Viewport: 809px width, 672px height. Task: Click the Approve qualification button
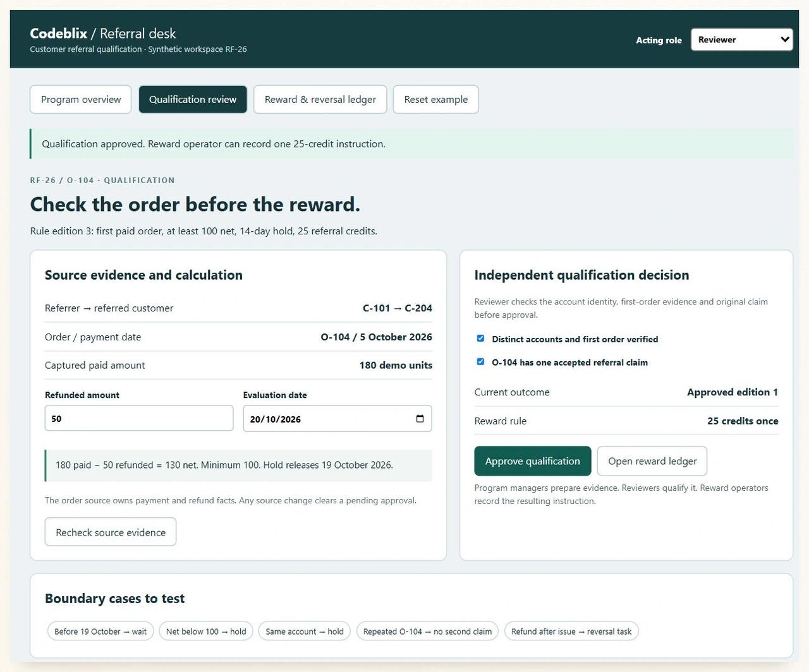click(533, 461)
